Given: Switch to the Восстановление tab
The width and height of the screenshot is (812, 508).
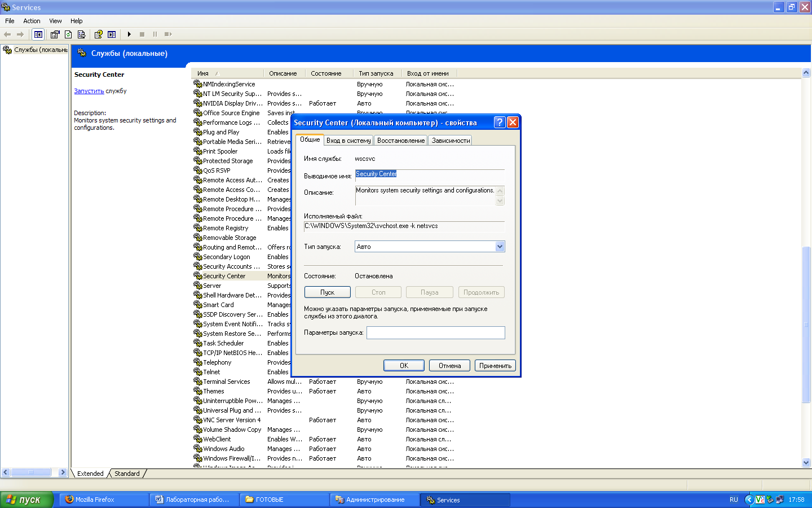Looking at the screenshot, I should (x=401, y=141).
